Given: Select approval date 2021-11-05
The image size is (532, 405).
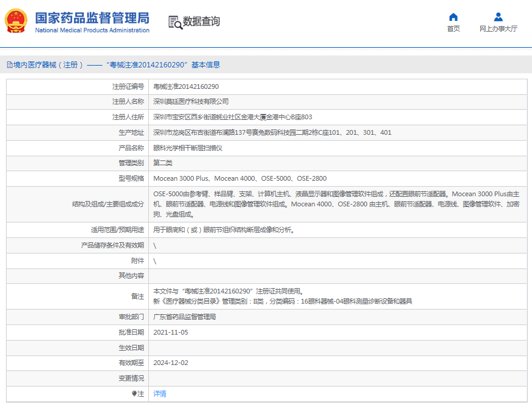Looking at the screenshot, I should [170, 332].
